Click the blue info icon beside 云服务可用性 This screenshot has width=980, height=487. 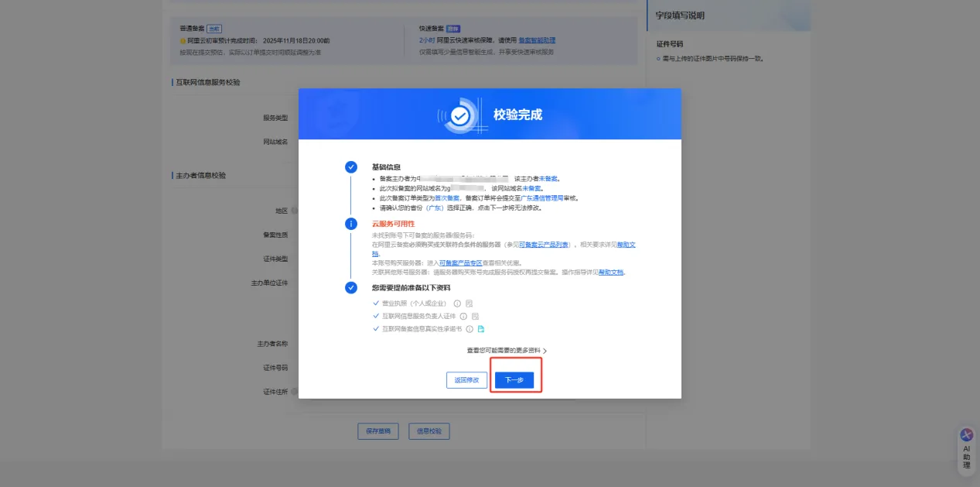tap(351, 224)
